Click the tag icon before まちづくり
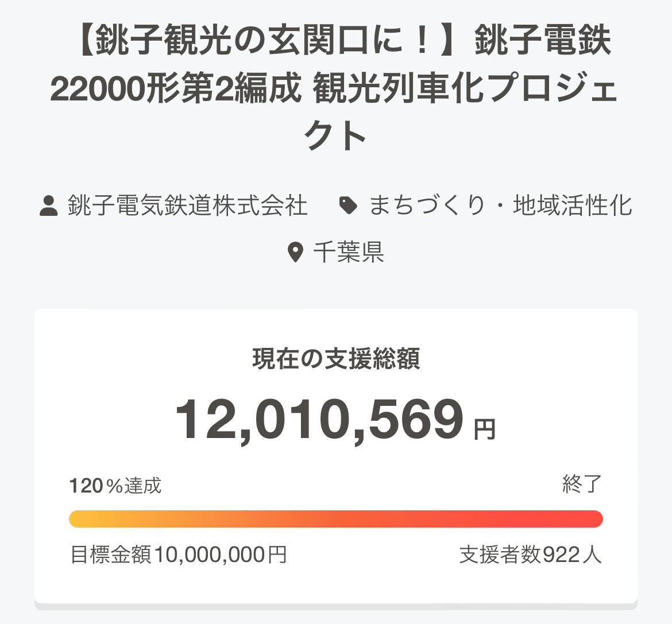Viewport: 672px width, 624px height. pyautogui.click(x=348, y=206)
